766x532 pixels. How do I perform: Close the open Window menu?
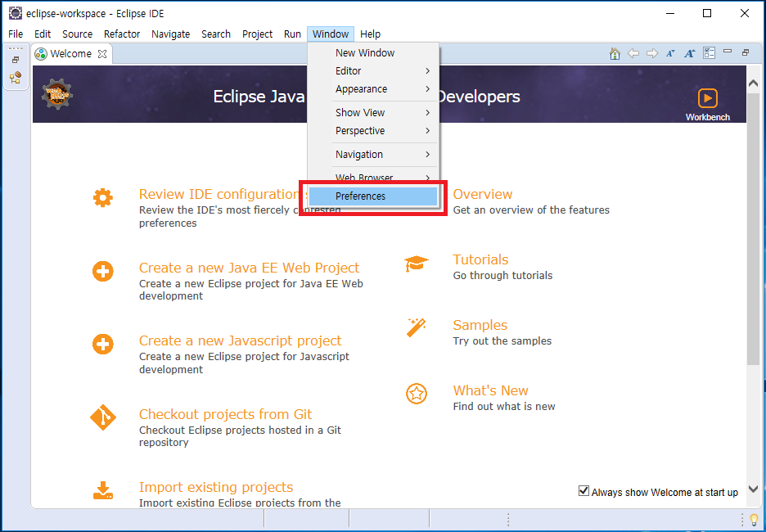(331, 34)
